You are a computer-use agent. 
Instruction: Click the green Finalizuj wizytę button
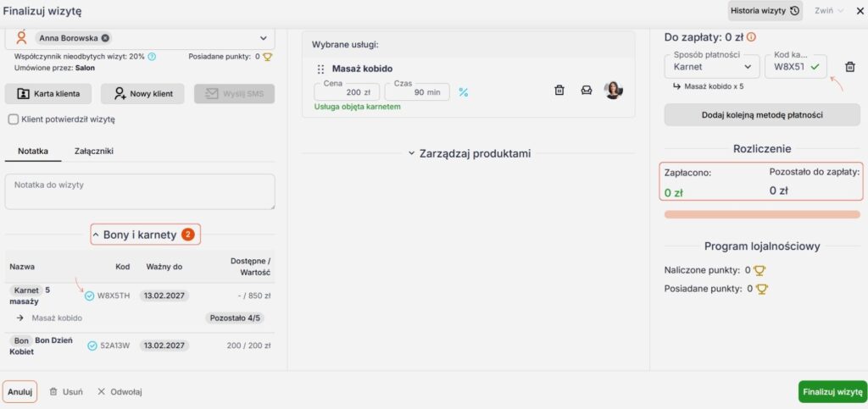click(x=832, y=392)
